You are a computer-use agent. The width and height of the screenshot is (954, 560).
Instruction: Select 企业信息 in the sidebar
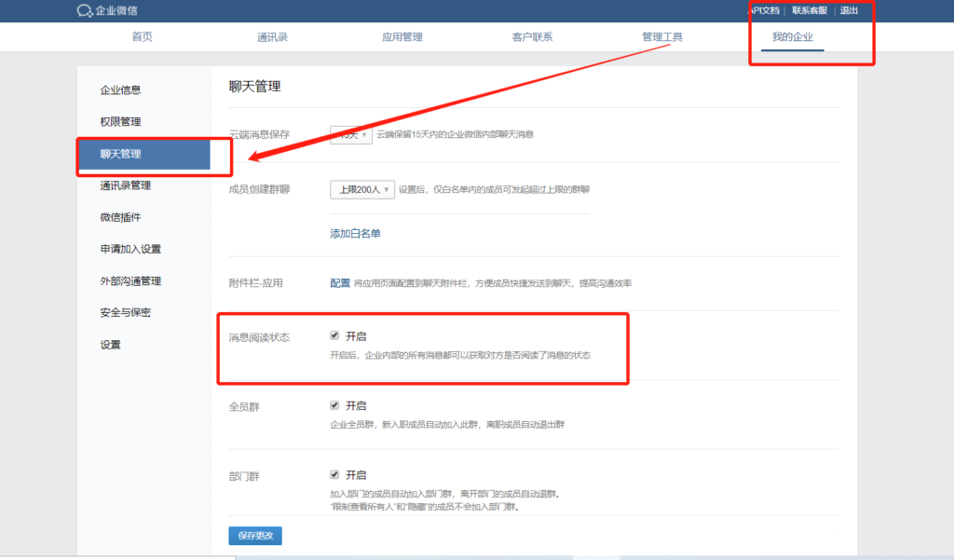pyautogui.click(x=121, y=90)
